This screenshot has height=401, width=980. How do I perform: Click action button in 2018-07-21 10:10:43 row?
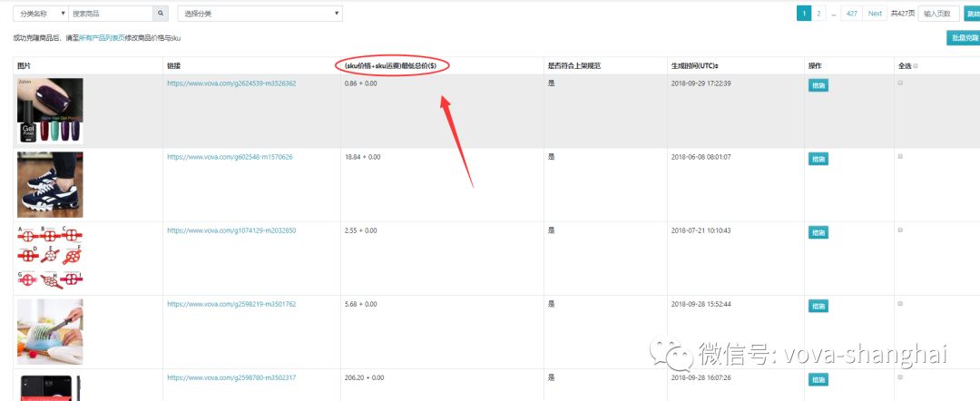(818, 232)
